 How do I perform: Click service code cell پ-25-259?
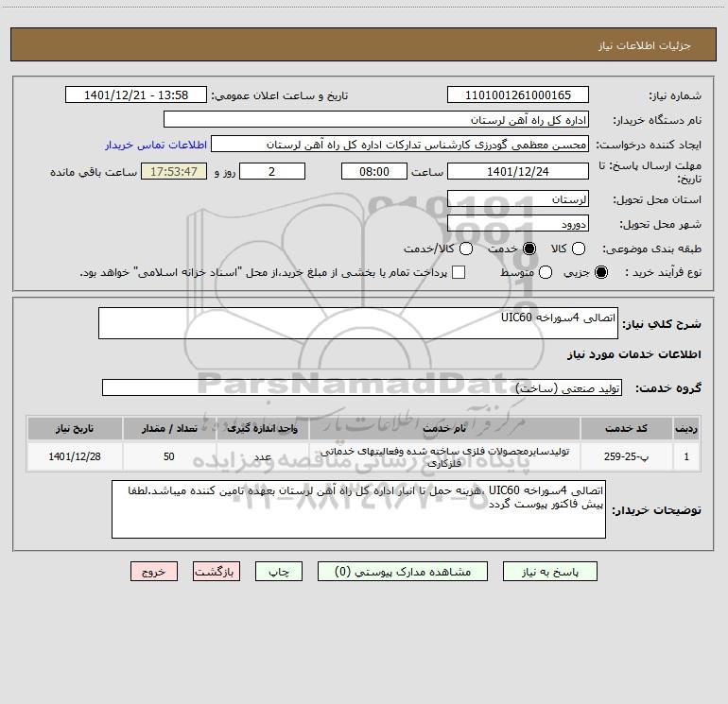pyautogui.click(x=626, y=456)
